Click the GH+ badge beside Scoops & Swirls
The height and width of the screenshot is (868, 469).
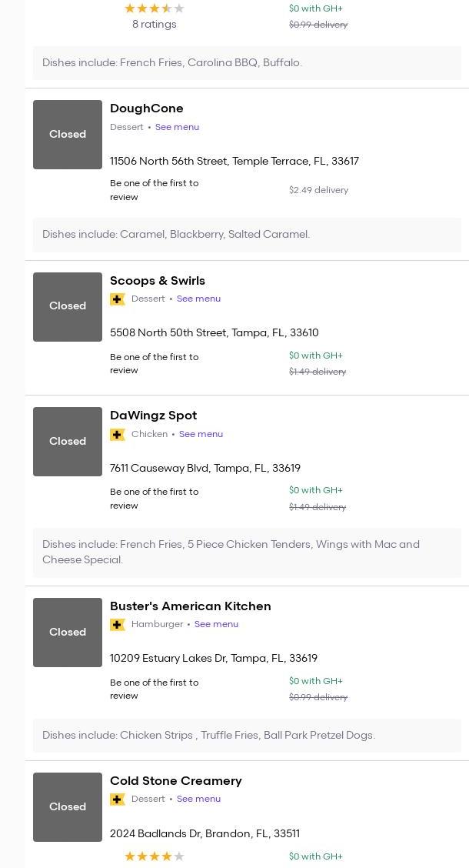[118, 299]
